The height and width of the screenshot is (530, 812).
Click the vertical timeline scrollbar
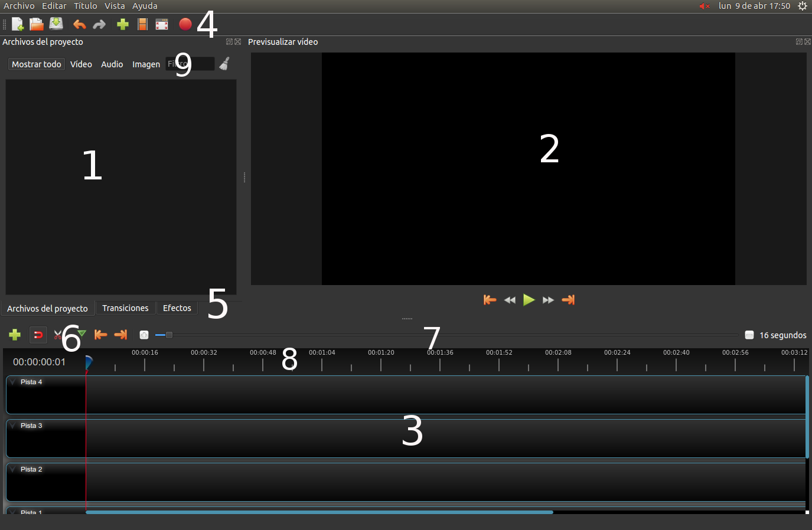pyautogui.click(x=807, y=417)
